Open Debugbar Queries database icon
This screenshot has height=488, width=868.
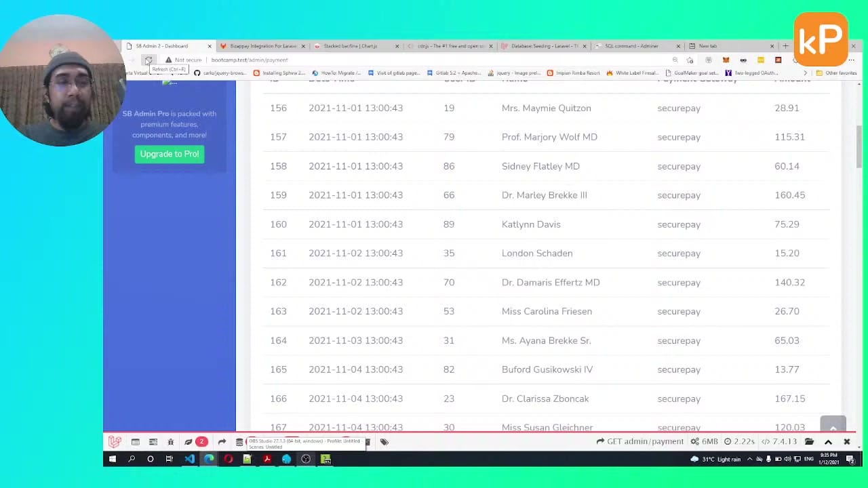(x=239, y=442)
